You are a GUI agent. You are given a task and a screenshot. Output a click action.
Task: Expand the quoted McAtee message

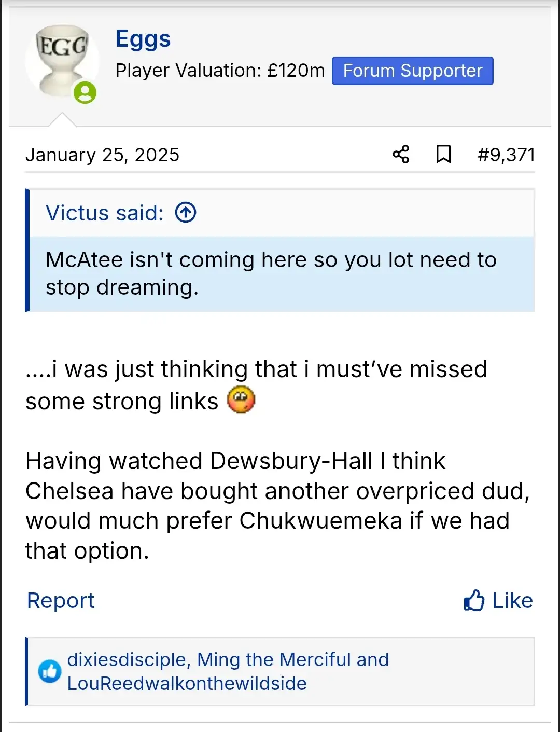pos(271,273)
